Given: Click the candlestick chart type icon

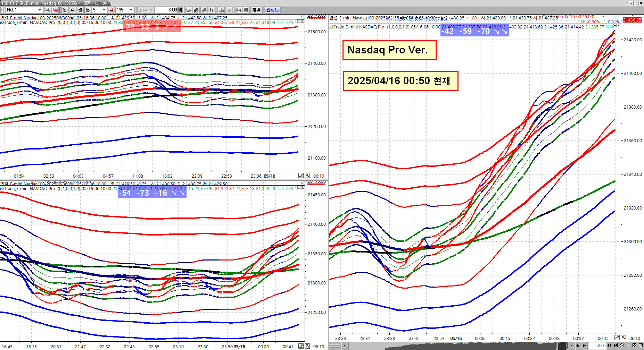Looking at the screenshot, I should click(x=196, y=10).
